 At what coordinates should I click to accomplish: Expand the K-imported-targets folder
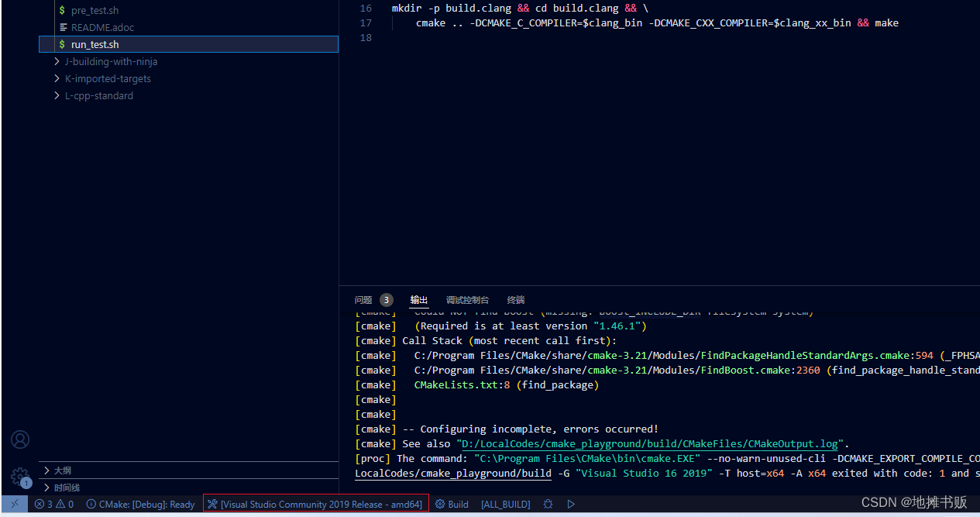[x=108, y=78]
